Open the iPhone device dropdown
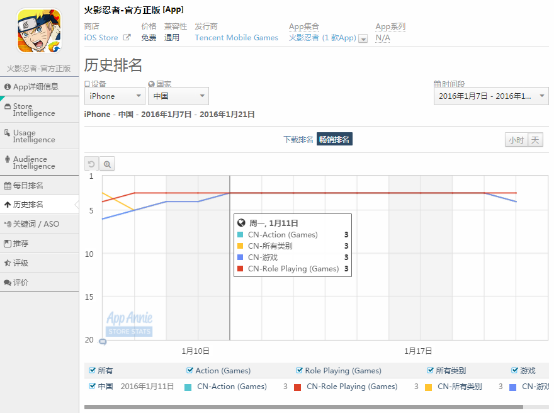Image resolution: width=554 pixels, height=413 pixels. pyautogui.click(x=115, y=96)
